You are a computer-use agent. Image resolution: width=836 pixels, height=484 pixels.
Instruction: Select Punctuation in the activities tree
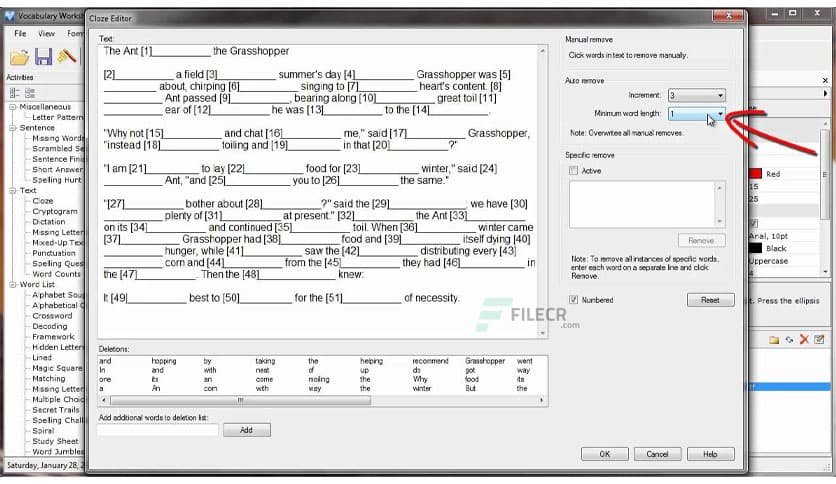tap(54, 253)
